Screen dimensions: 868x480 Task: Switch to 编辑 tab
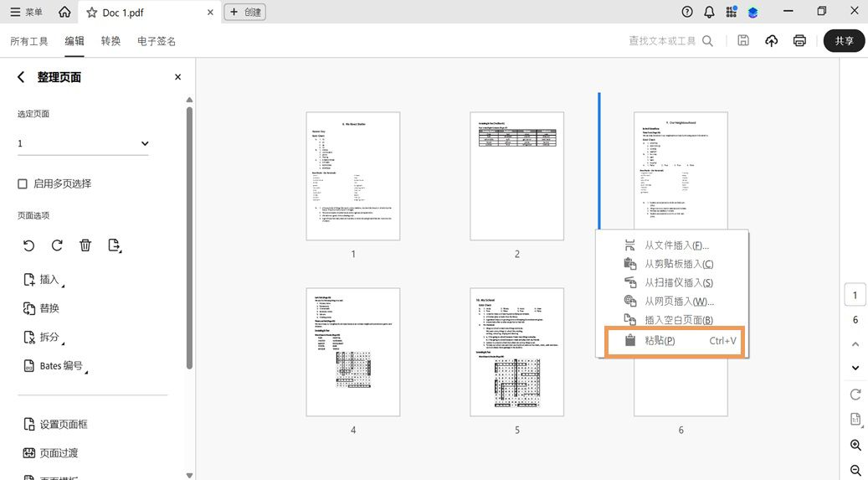point(74,41)
